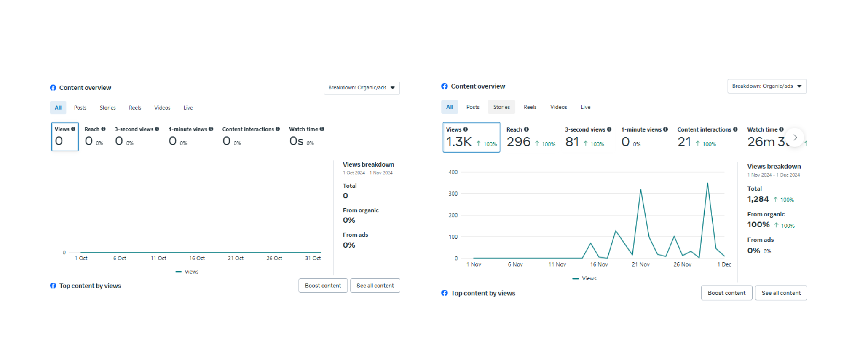The image size is (868, 364).
Task: Click Facebook icon beside Content overview in November panel
Action: coord(445,86)
